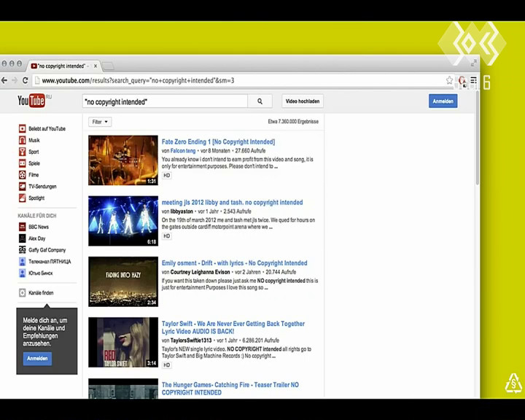
Task: Click the browser forward arrow
Action: click(15, 80)
